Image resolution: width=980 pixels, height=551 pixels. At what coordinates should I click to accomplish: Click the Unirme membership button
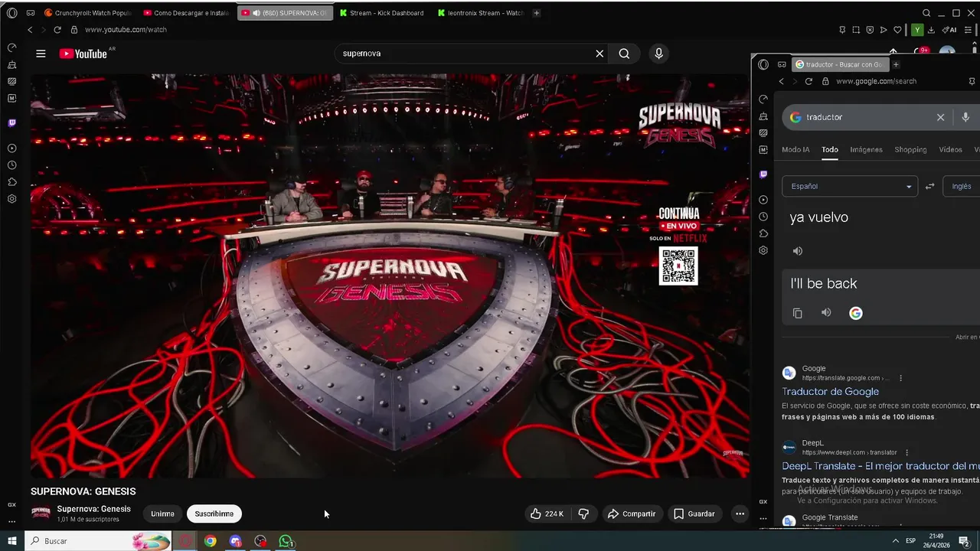(x=162, y=514)
